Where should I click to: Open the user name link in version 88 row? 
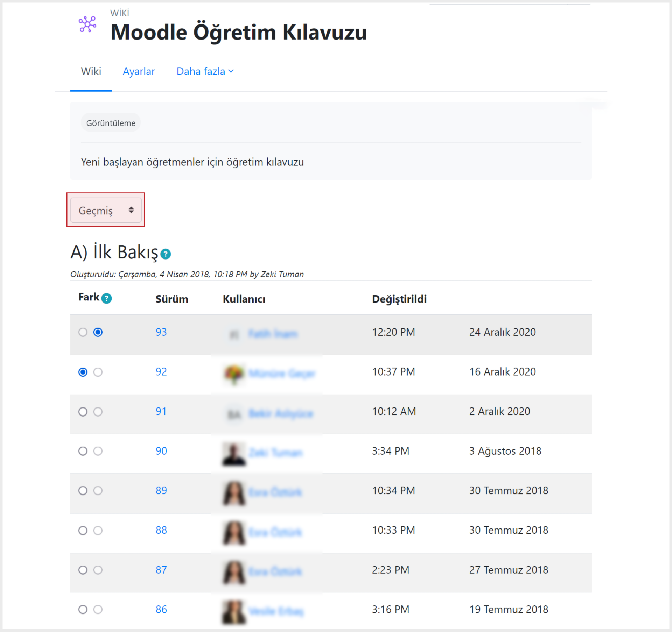click(x=275, y=532)
